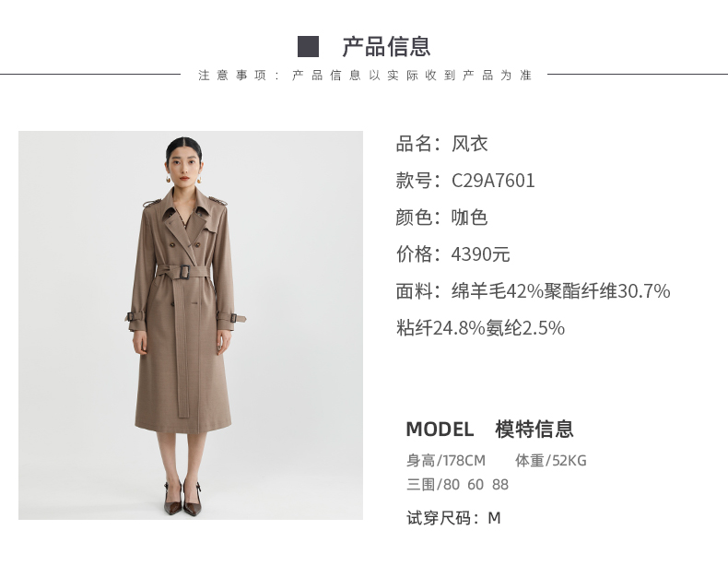Click the model's brown heels
The image size is (728, 565).
pyautogui.click(x=182, y=499)
